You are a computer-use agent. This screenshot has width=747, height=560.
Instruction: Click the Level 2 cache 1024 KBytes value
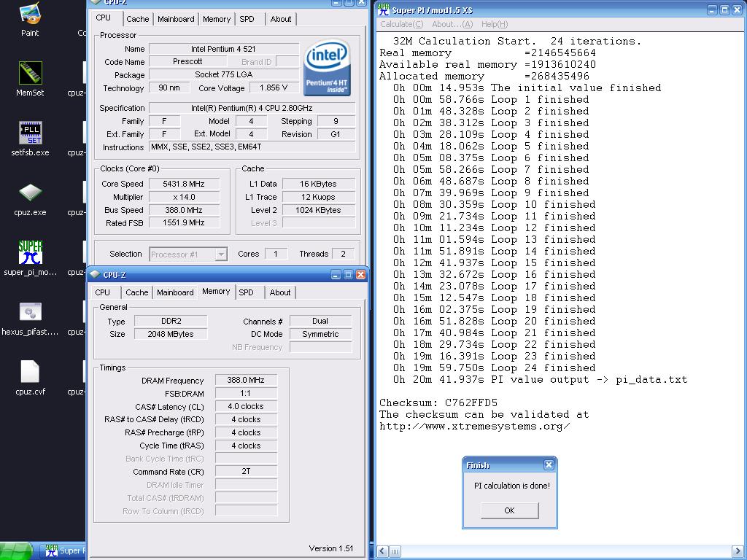[x=318, y=210]
